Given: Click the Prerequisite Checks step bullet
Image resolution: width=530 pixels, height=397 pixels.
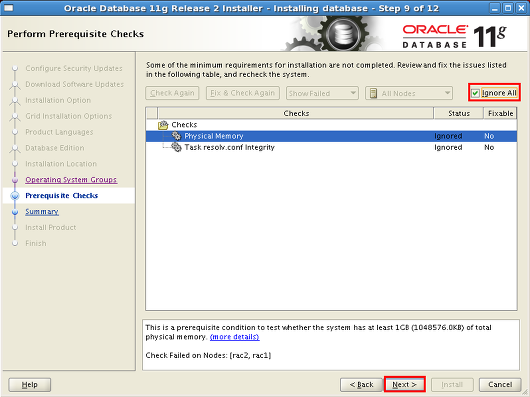Looking at the screenshot, I should coord(15,196).
